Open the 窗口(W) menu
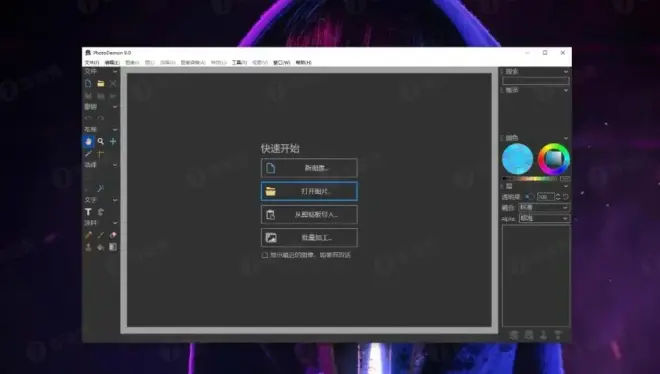Image resolution: width=660 pixels, height=374 pixels. click(282, 62)
